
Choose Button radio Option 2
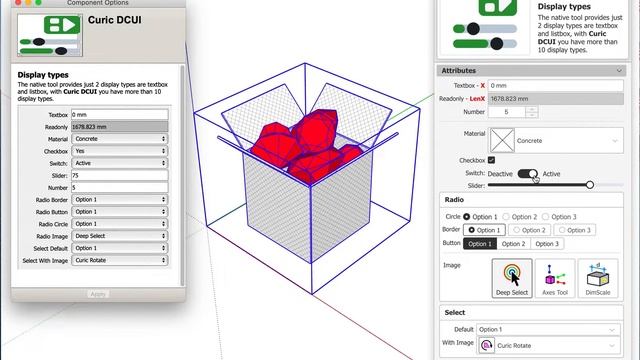(513, 244)
